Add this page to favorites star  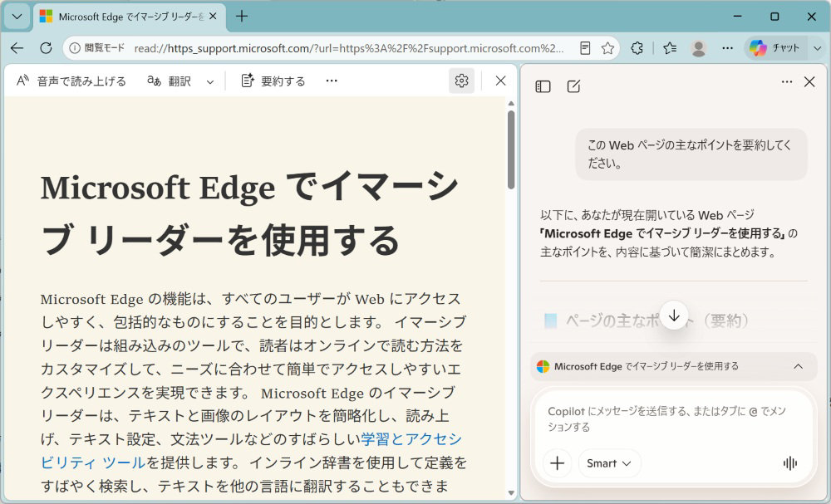608,48
